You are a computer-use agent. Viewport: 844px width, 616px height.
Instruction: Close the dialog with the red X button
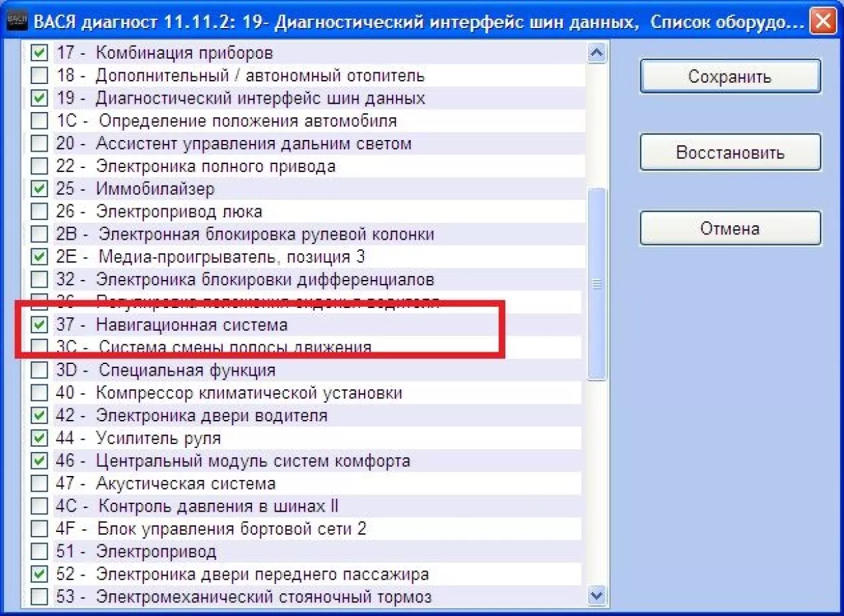tap(823, 21)
